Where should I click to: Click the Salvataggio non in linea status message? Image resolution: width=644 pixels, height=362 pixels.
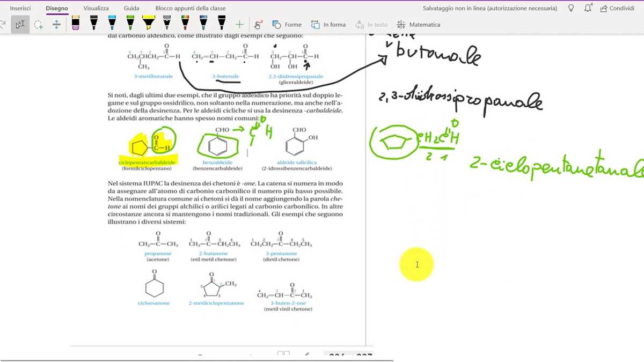point(490,8)
